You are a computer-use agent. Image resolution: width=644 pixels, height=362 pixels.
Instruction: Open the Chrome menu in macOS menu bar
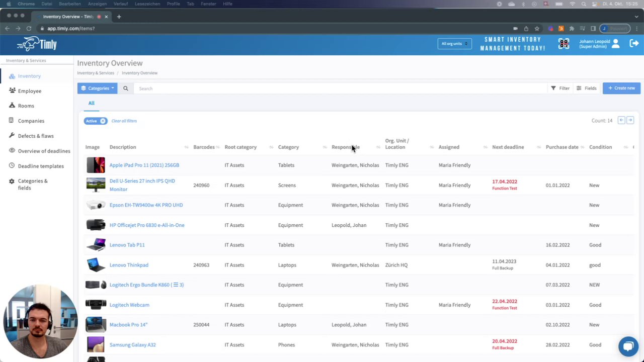[x=26, y=4]
